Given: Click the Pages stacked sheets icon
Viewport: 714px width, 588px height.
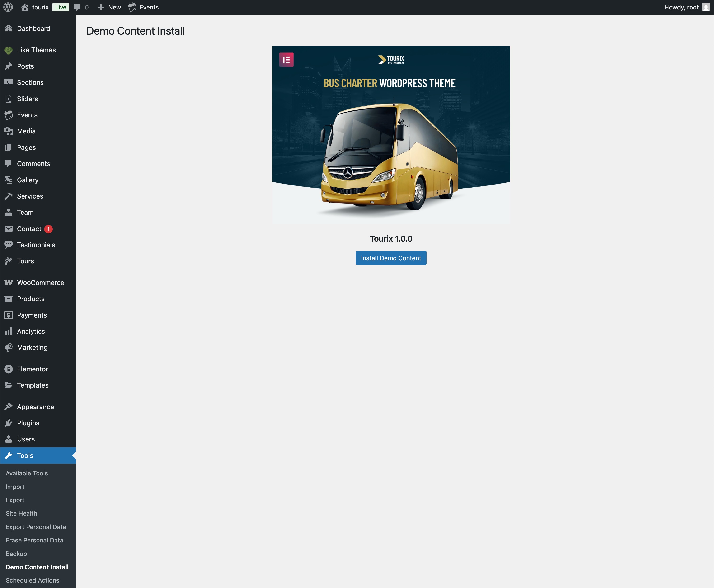Looking at the screenshot, I should click(x=9, y=147).
